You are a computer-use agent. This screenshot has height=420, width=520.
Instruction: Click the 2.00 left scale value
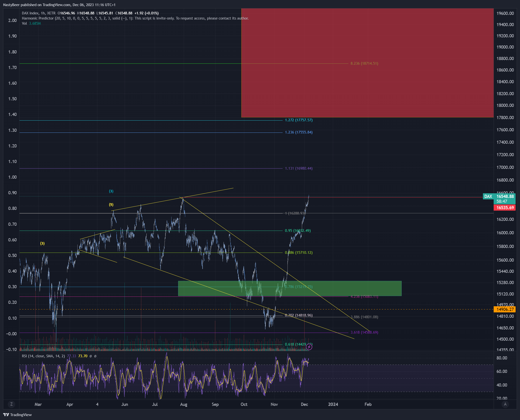(x=12, y=20)
